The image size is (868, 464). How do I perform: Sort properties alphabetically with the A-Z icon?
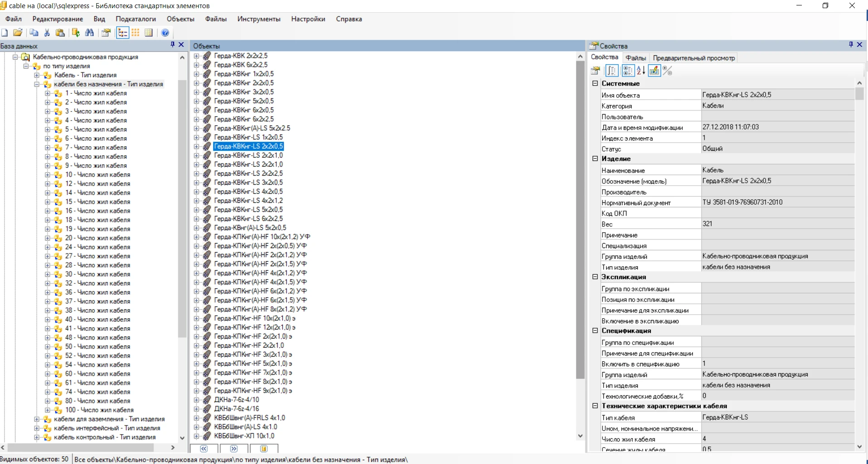[641, 71]
